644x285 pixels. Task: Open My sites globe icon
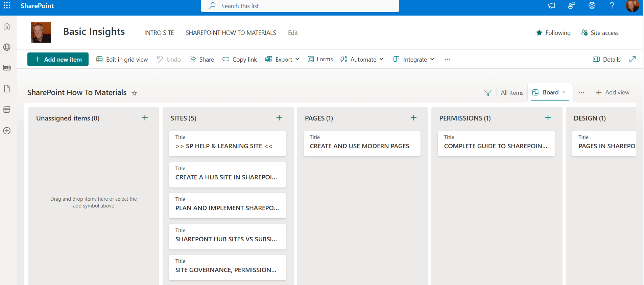tap(7, 47)
